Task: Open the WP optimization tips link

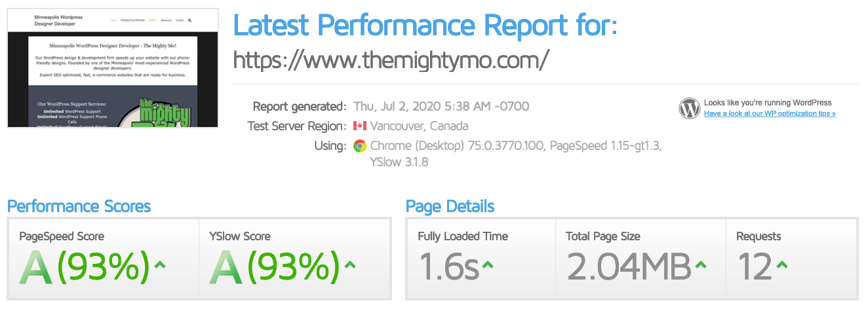Action: [x=770, y=114]
